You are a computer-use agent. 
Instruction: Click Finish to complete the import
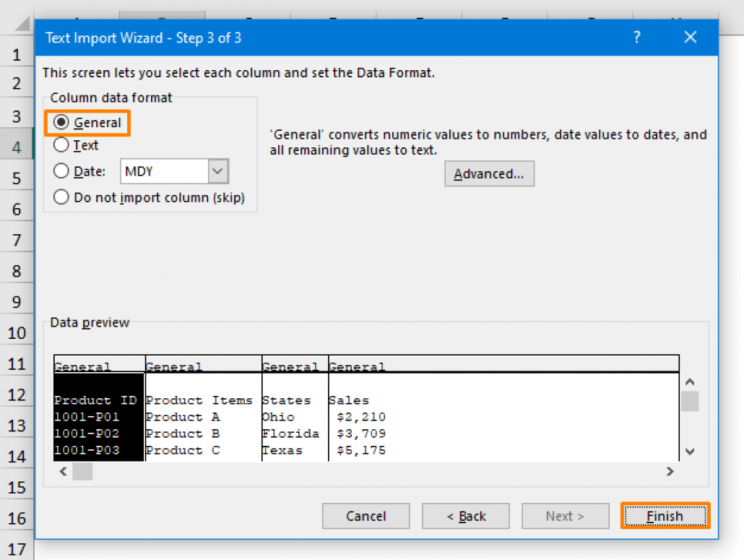tap(664, 515)
